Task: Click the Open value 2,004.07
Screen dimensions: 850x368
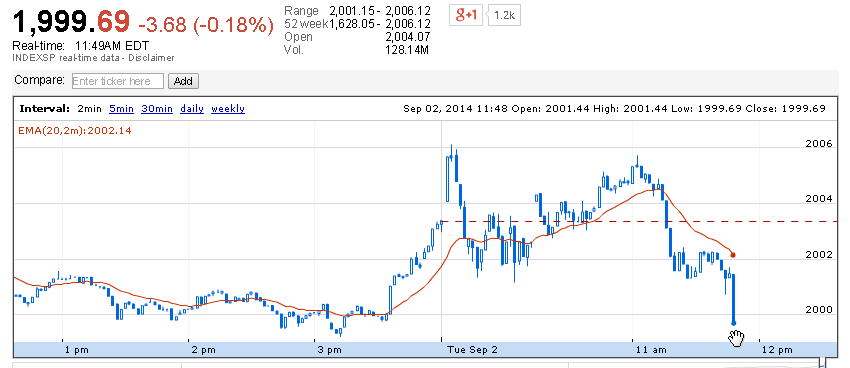Action: (407, 37)
